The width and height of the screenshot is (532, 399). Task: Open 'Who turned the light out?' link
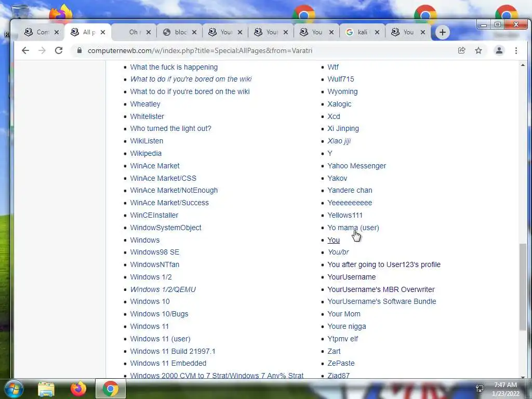point(170,128)
